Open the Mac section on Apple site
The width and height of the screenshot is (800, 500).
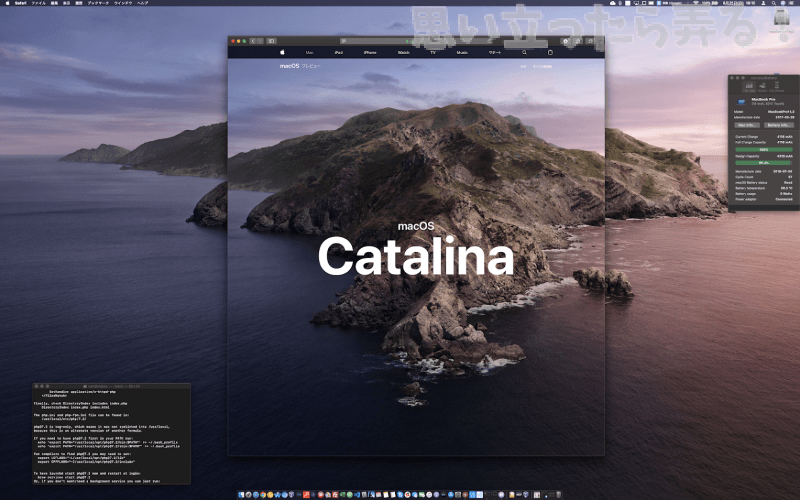pyautogui.click(x=309, y=53)
